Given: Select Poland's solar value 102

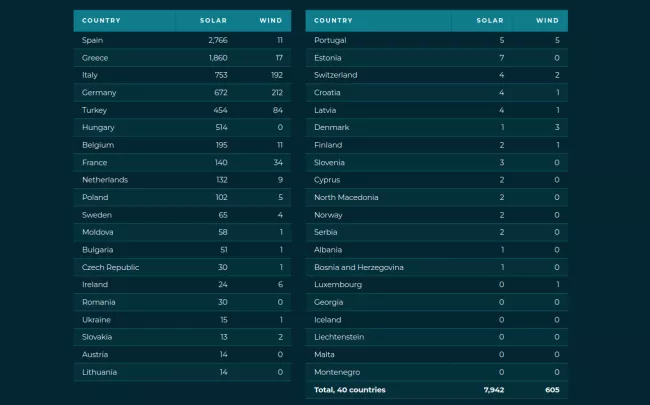Looking at the screenshot, I should [x=221, y=197].
